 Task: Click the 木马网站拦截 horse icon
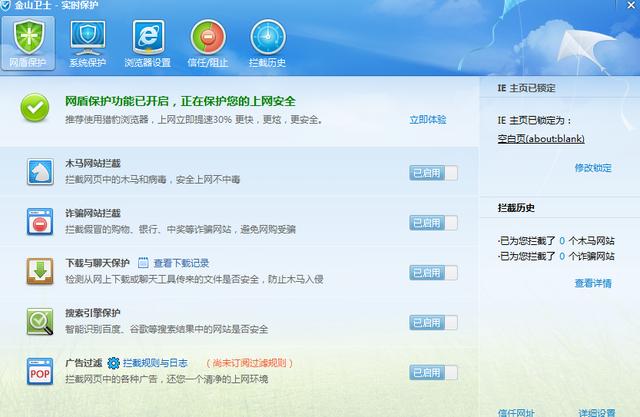(40, 172)
